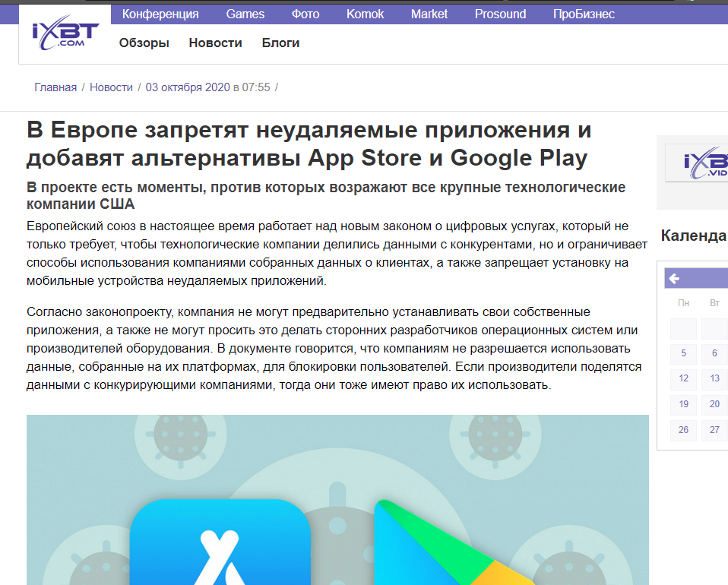Click the 03 октября 2020 date link
The height and width of the screenshot is (585, 728).
pos(188,87)
